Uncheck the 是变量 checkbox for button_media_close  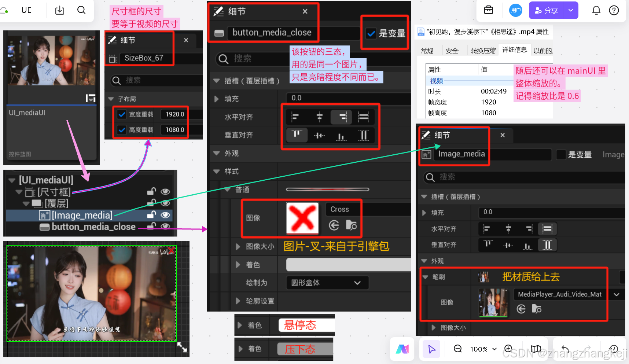[371, 33]
